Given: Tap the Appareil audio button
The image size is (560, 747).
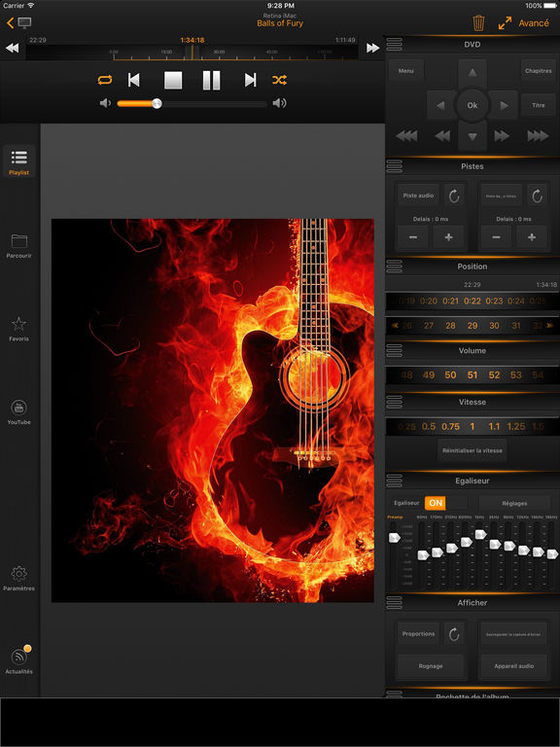Looking at the screenshot, I should 513,666.
